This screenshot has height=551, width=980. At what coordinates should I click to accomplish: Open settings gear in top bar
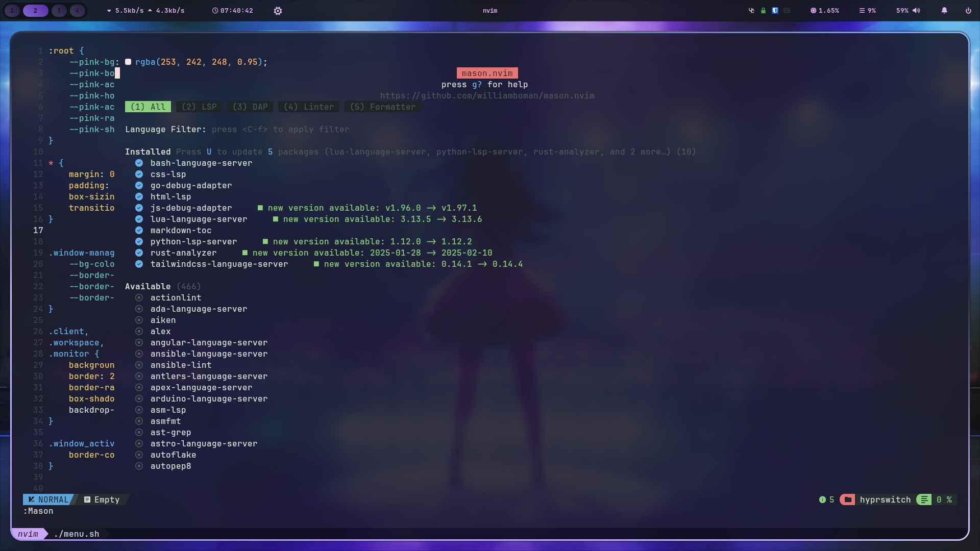pos(278,11)
